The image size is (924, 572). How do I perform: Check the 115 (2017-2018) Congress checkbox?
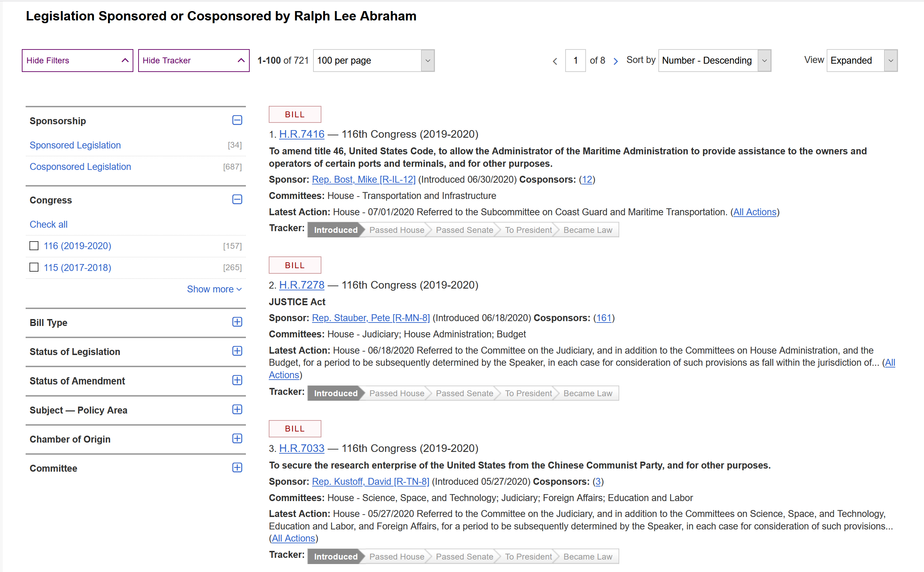(34, 267)
